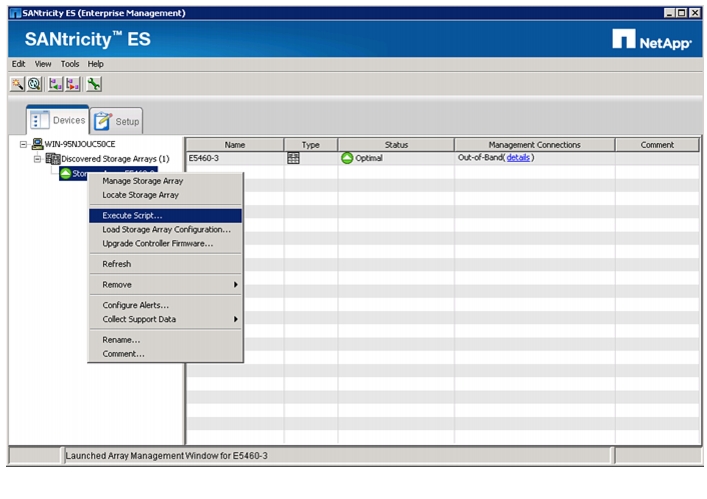Select the WIN-95NJOUC50CE tree label

pos(80,144)
